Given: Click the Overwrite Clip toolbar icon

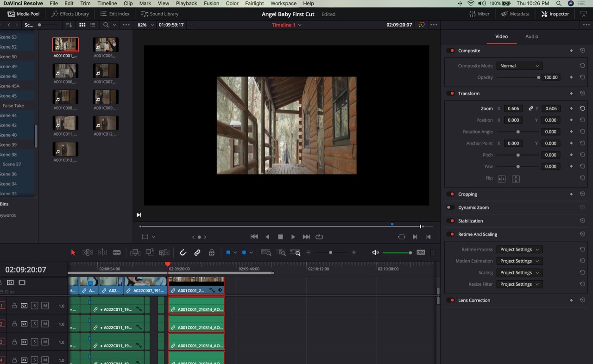Looking at the screenshot, I should coord(150,252).
